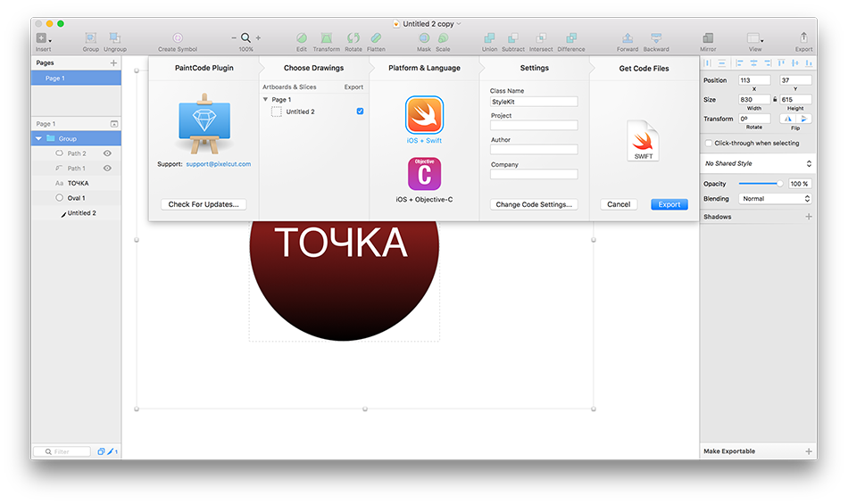Add a shadow with plus
The height and width of the screenshot is (504, 848).
[809, 217]
